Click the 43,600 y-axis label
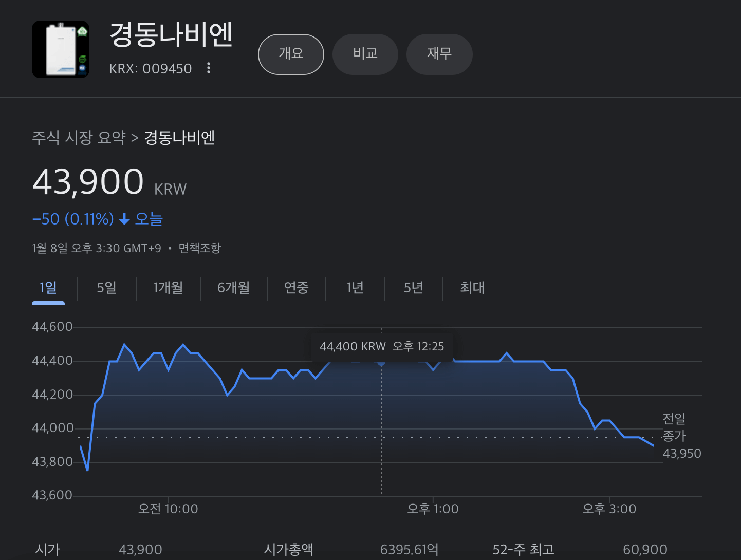Screen dimensions: 741x560 (x=52, y=495)
